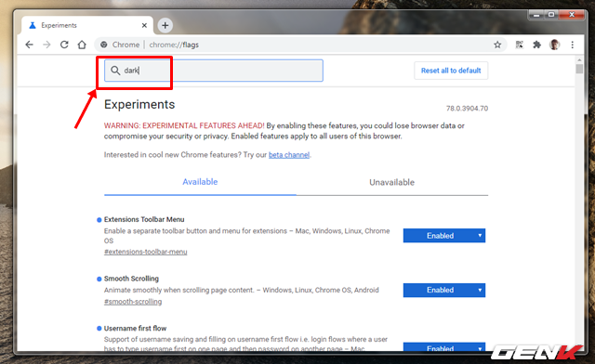Click the Username first flow title
Screen dimensions: 595x364
coord(135,329)
